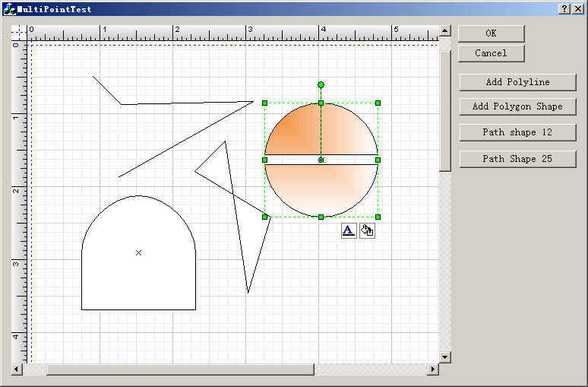Click the question mark help button
Viewport: 588px width, 387px height.
click(565, 8)
